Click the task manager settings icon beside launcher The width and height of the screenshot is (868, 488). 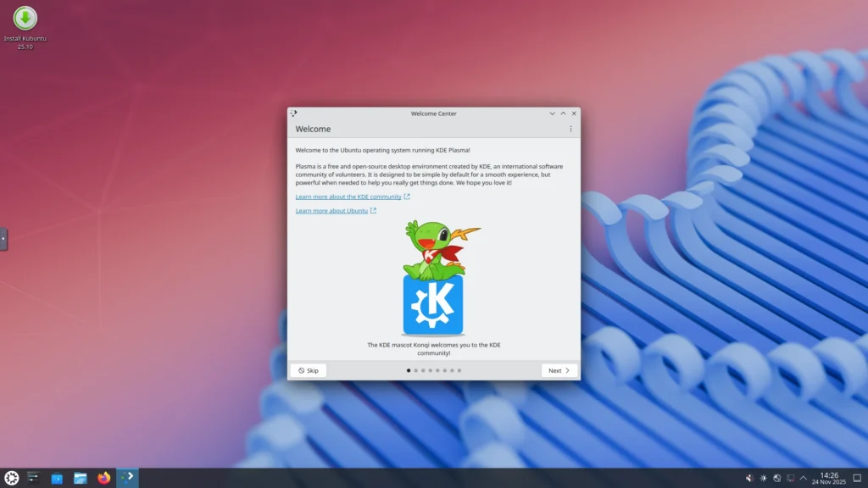click(x=33, y=477)
